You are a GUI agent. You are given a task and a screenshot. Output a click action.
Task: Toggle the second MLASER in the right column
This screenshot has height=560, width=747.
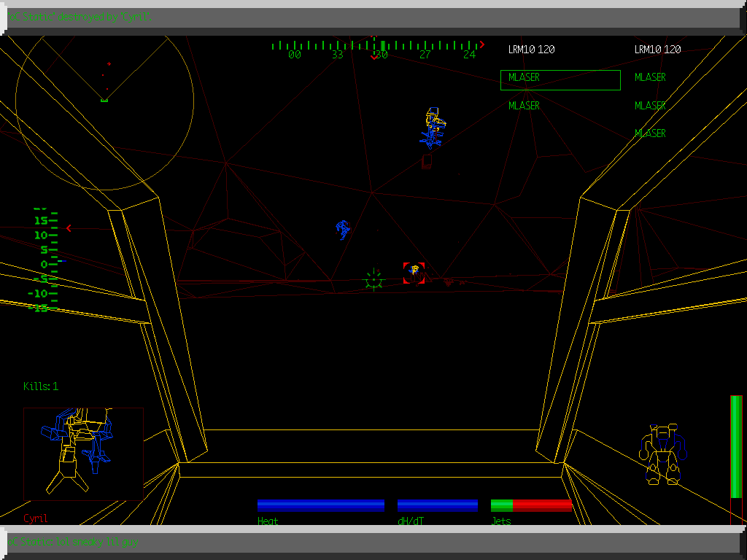click(x=650, y=106)
